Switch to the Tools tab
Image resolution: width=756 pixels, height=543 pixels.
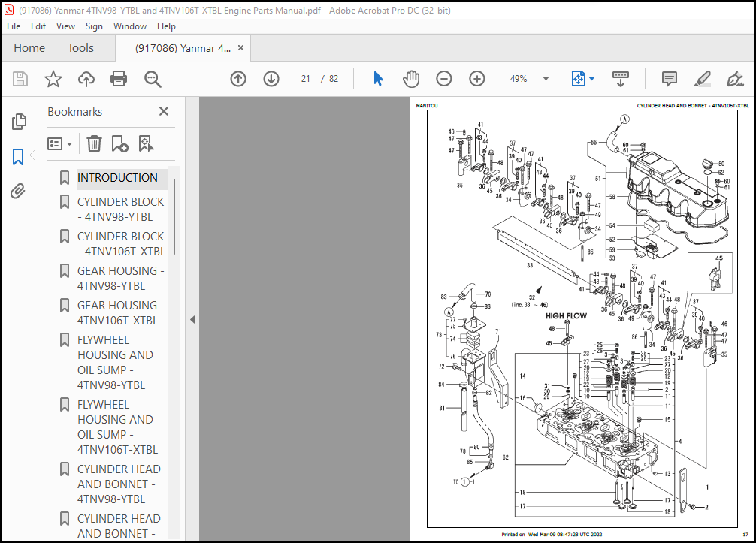[80, 48]
